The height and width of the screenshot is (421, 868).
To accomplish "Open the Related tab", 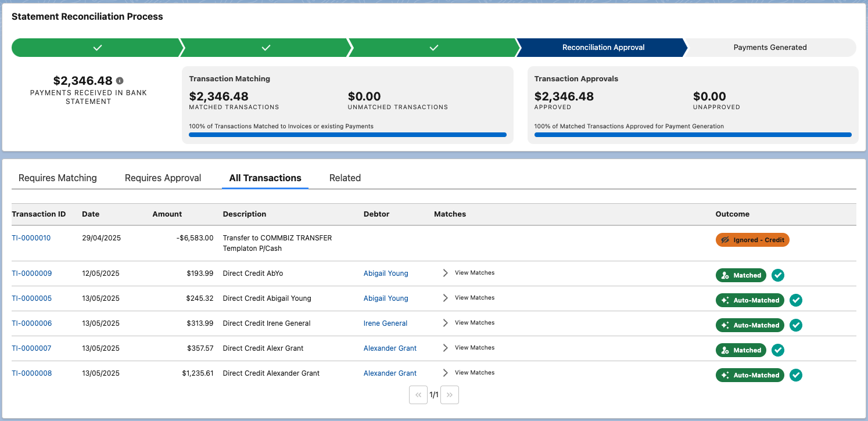I will 345,178.
